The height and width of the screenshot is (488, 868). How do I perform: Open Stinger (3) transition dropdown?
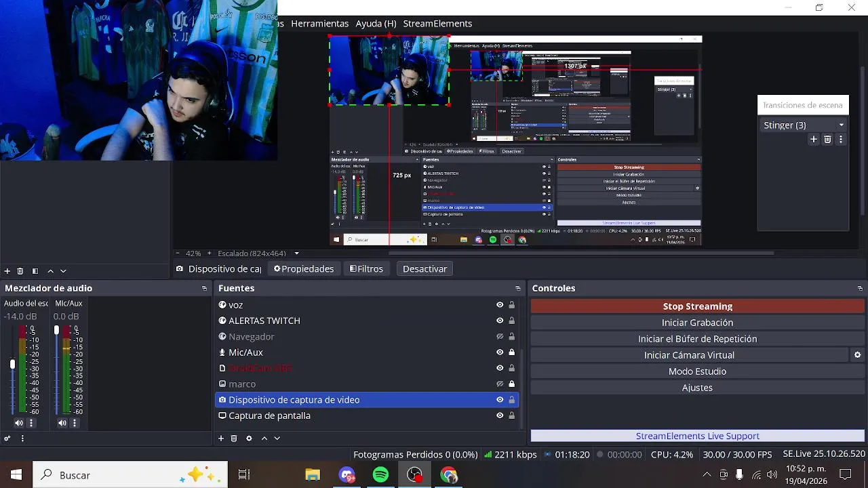click(804, 125)
